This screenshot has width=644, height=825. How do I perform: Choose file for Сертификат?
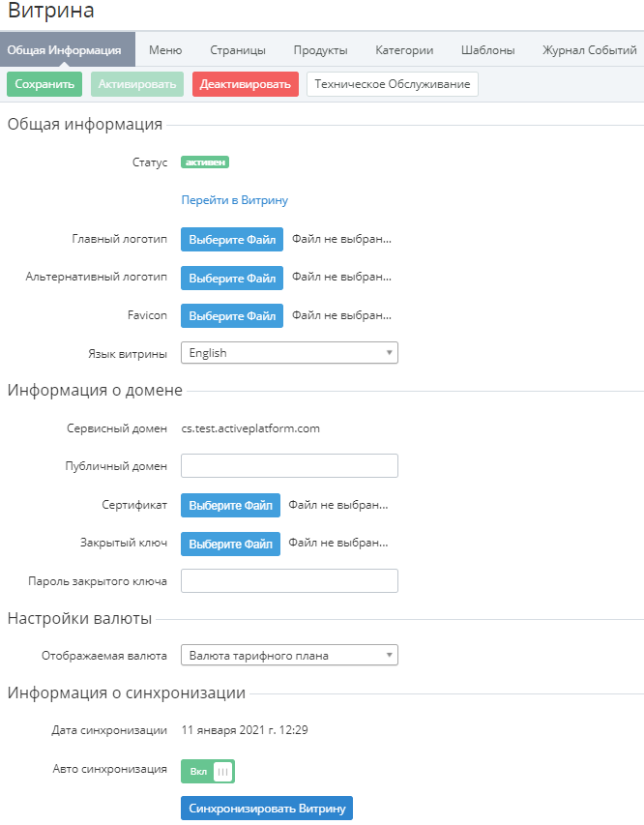tap(231, 506)
